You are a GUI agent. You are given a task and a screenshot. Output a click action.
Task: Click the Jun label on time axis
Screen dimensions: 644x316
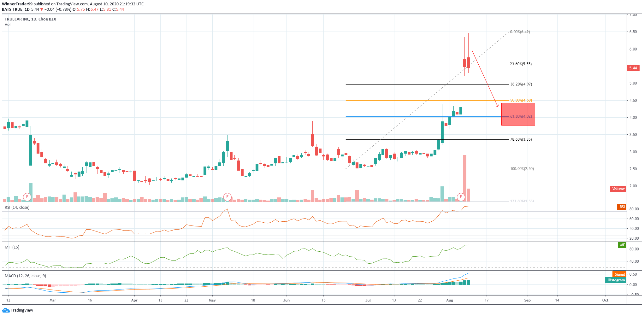point(286,300)
